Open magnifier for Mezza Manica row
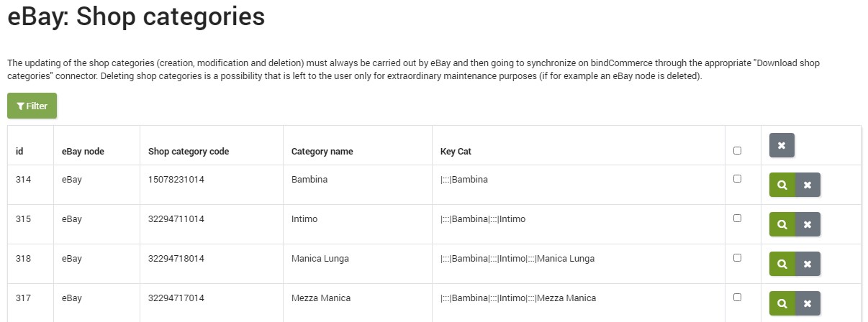Screen dimensions: 868x322 click(782, 303)
